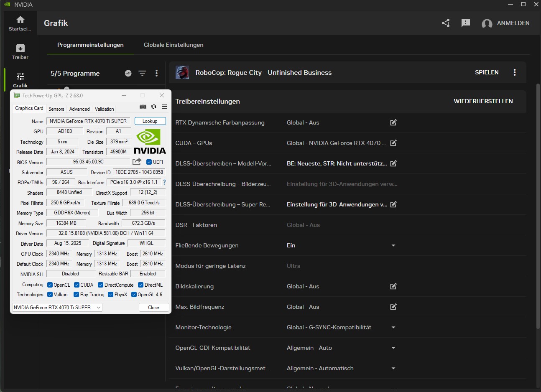This screenshot has height=392, width=541.
Task: Open the GPU-Z hamburger menu
Action: click(x=165, y=107)
